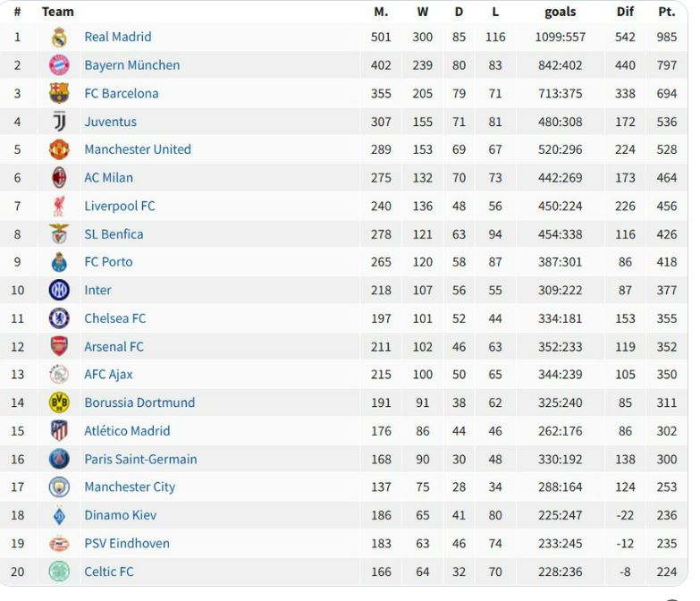Viewport: 700px width, 601px height.
Task: Click the Real Madrid club crest
Action: tap(59, 37)
